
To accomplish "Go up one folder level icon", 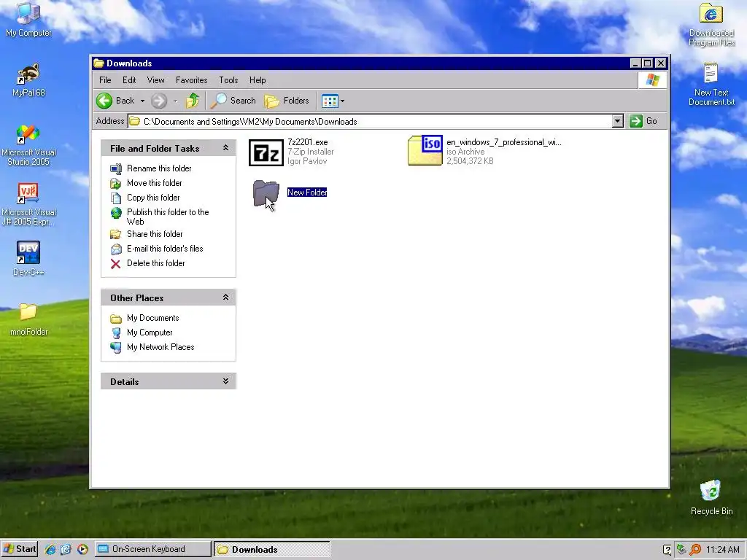I will 193,101.
